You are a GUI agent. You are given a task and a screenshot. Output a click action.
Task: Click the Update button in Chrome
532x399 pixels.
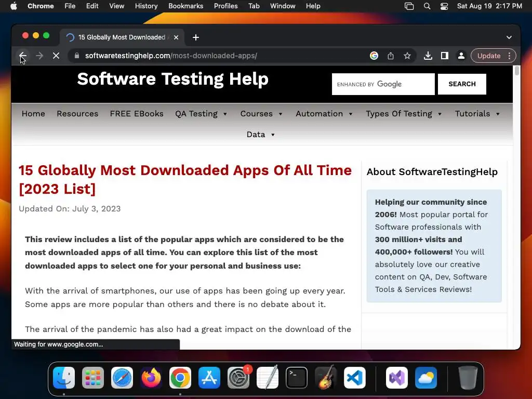tap(488, 56)
